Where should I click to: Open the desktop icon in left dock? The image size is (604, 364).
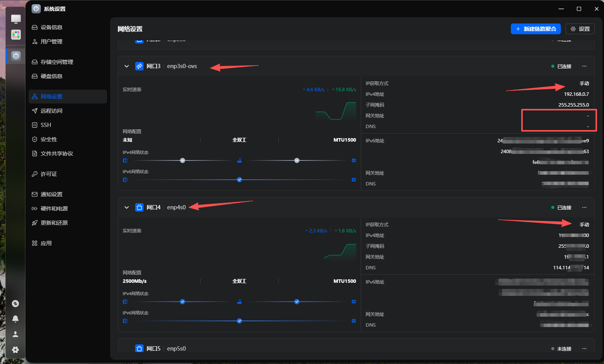coord(16,19)
